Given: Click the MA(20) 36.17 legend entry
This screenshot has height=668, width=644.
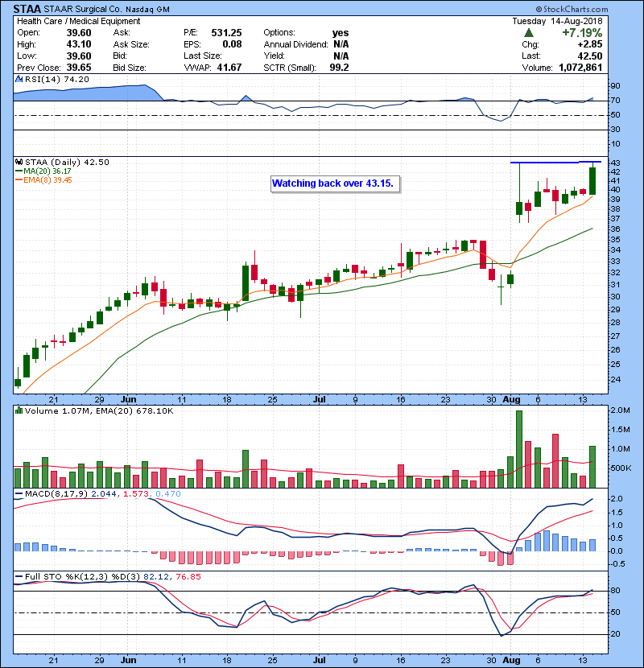Looking at the screenshot, I should click(43, 171).
